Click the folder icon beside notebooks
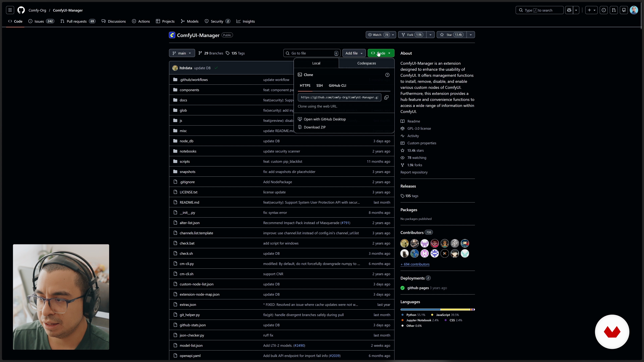The image size is (644, 362). 175,151
